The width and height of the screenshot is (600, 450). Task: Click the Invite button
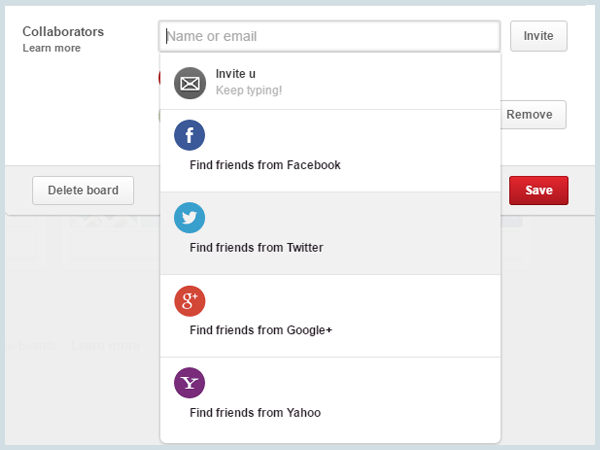[538, 36]
